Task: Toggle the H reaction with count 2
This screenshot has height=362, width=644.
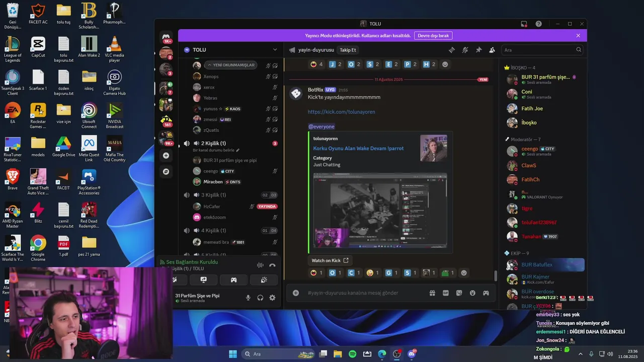Action: 429,64
